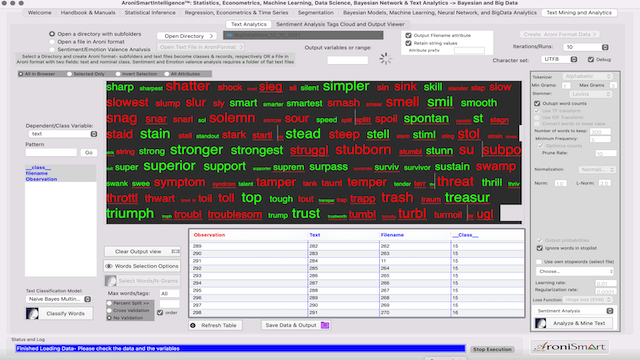Select Open a directory with subfolders

point(52,34)
